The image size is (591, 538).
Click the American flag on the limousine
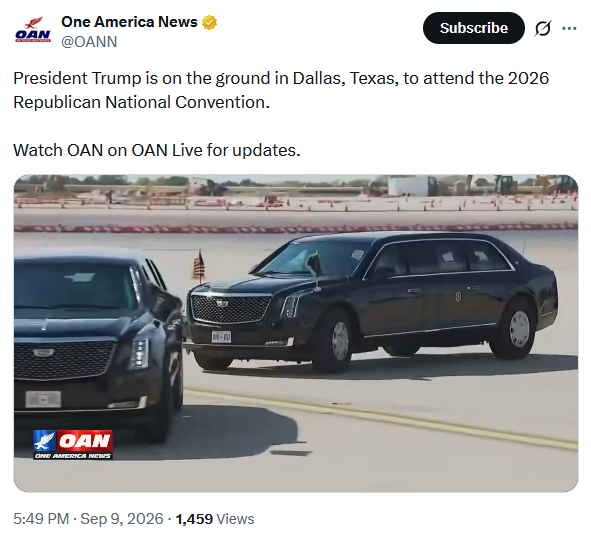pyautogui.click(x=199, y=266)
